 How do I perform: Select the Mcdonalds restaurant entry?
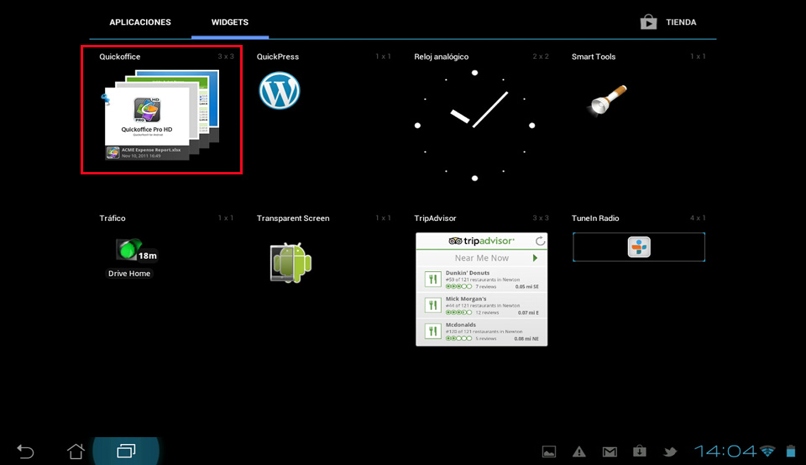482,331
